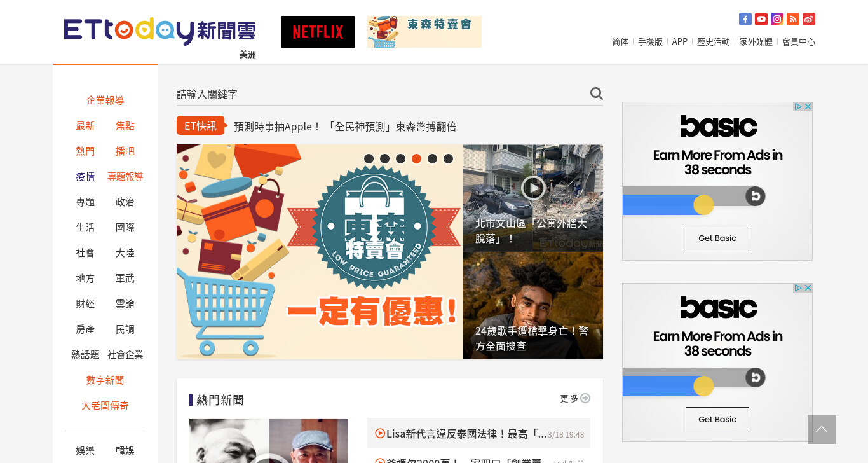Image resolution: width=868 pixels, height=463 pixels.
Task: Open the Netflix banner
Action: [x=318, y=32]
